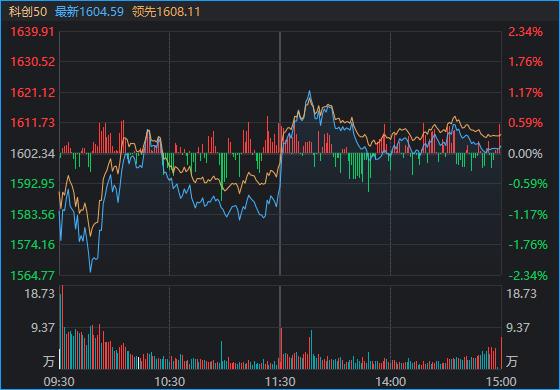The width and height of the screenshot is (560, 390).
Task: Click the 11:30 time axis marker
Action: [280, 382]
